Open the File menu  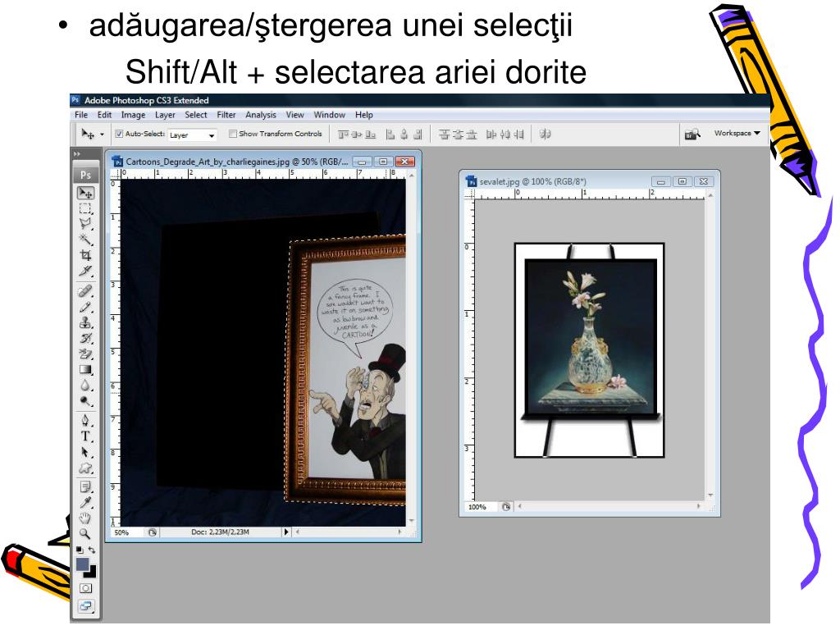click(x=81, y=115)
